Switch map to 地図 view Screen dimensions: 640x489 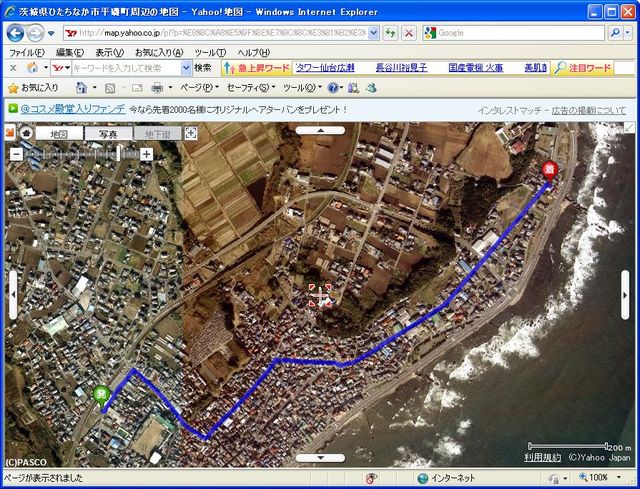(58, 133)
